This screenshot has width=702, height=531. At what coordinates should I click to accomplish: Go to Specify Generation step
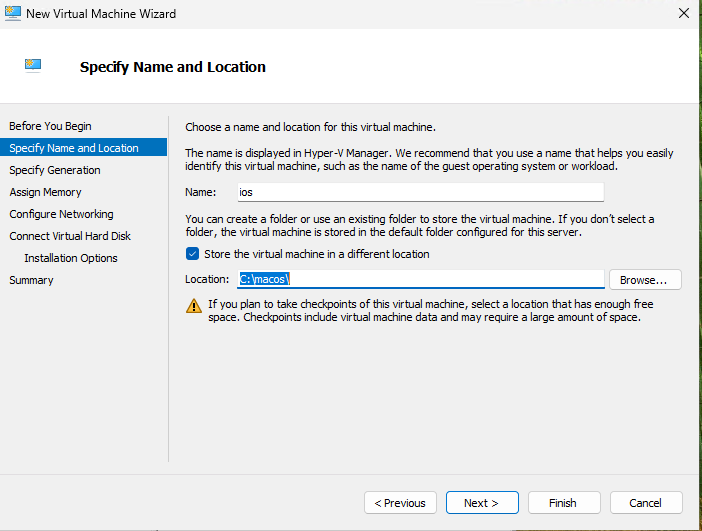55,170
